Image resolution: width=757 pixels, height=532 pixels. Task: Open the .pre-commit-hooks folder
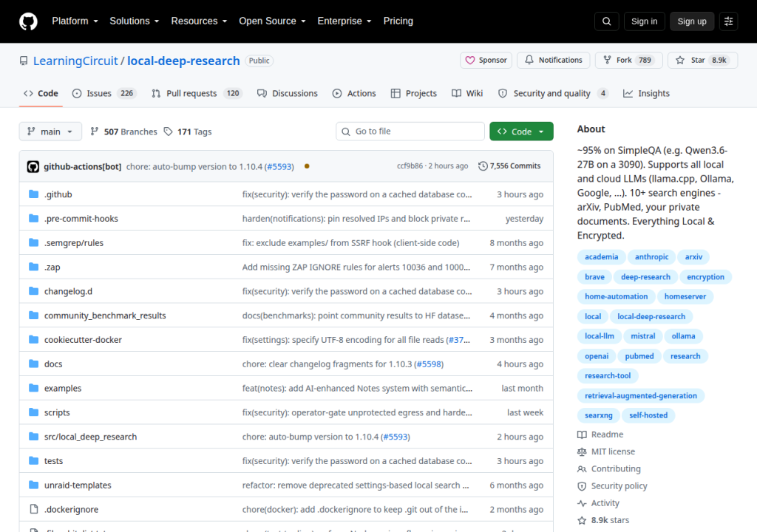(81, 219)
